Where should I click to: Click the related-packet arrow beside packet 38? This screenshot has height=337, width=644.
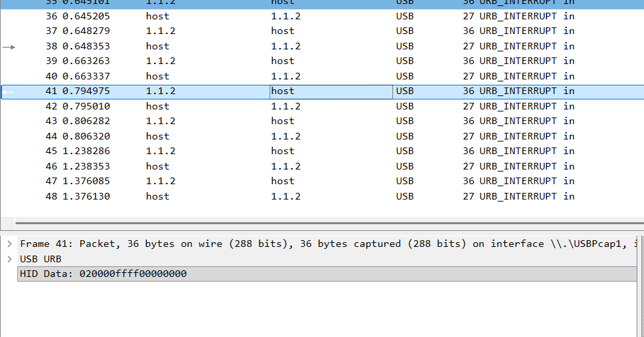tap(9, 47)
